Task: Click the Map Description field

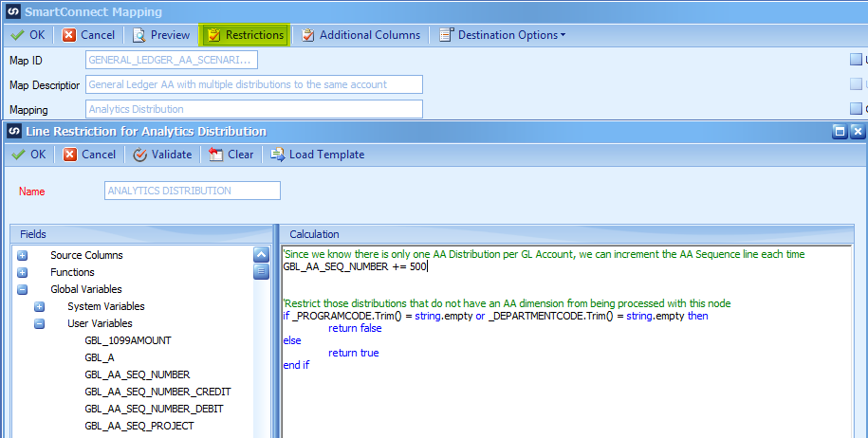Action: tap(254, 84)
